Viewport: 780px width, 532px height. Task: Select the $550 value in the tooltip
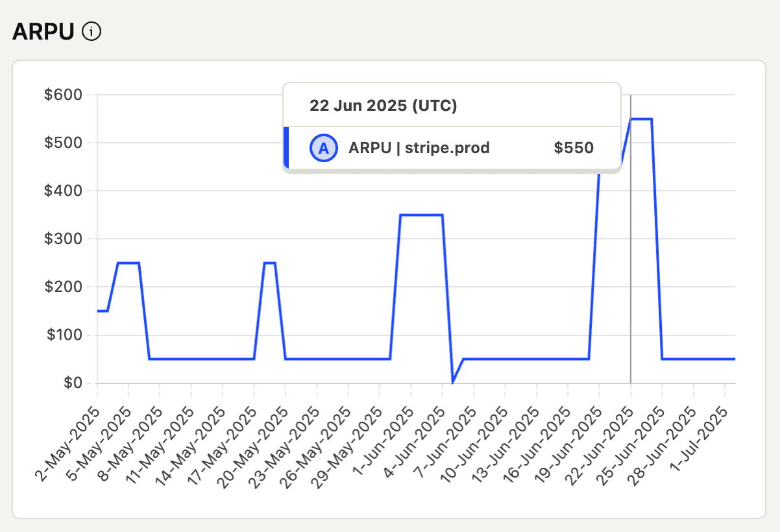pos(574,148)
